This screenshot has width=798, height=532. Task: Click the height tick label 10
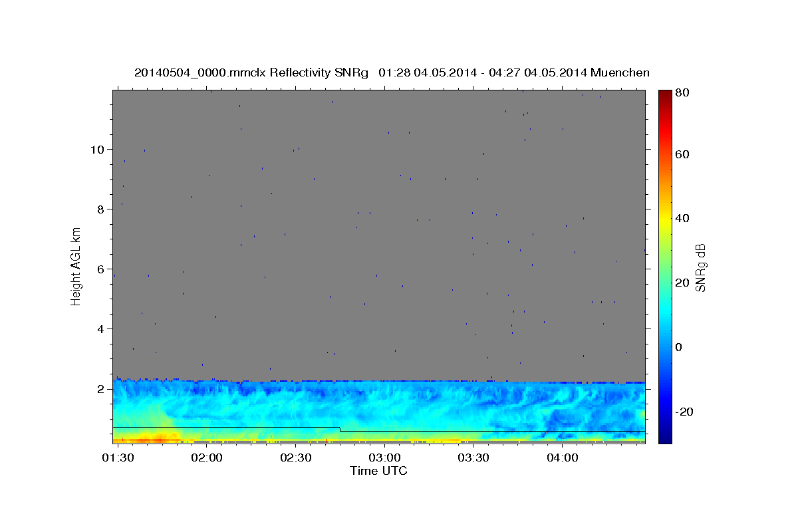click(98, 149)
